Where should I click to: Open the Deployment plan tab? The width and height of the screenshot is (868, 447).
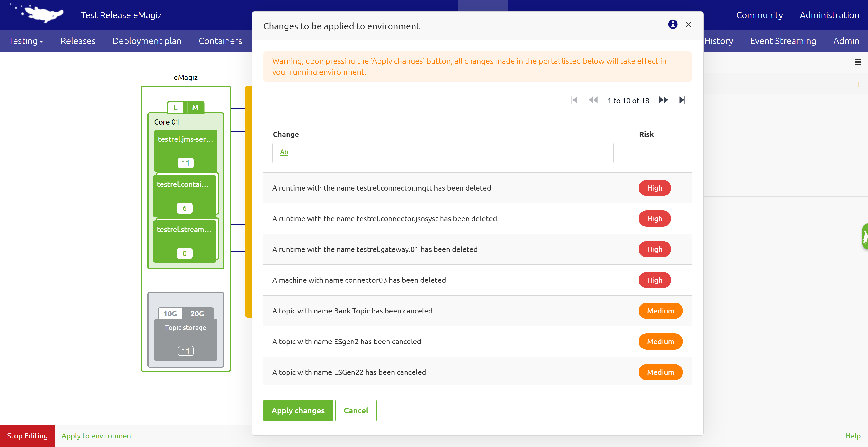pyautogui.click(x=147, y=41)
